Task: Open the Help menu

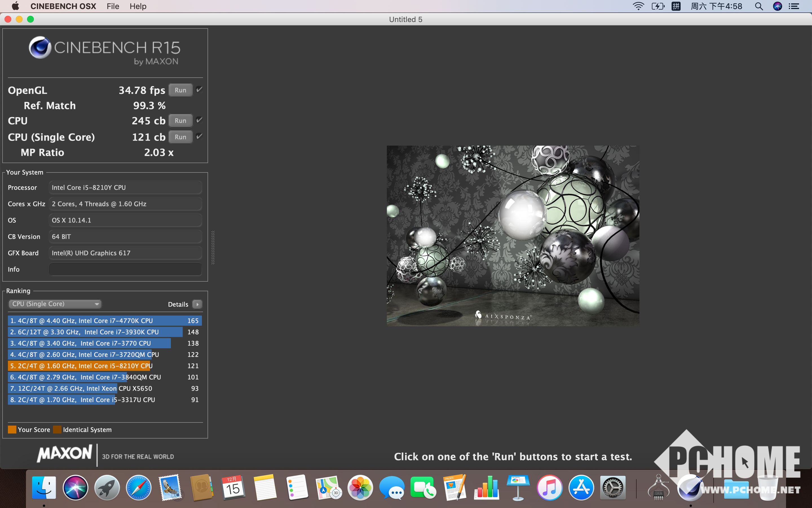Action: 138,6
